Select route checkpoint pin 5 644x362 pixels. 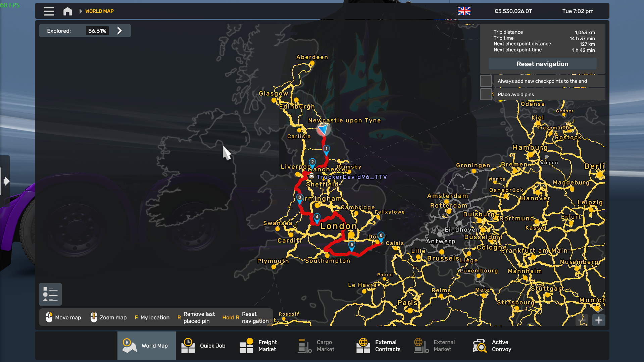coord(351,246)
